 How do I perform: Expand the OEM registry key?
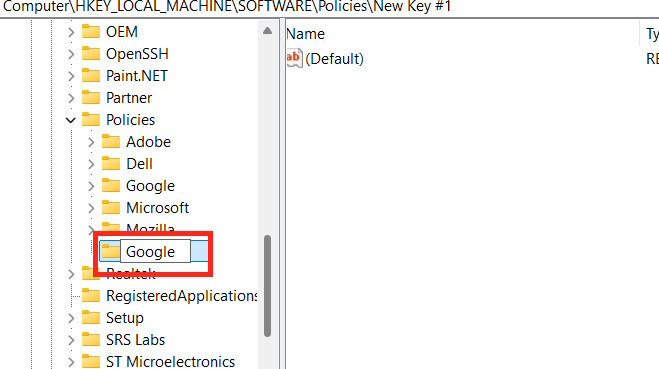point(71,32)
